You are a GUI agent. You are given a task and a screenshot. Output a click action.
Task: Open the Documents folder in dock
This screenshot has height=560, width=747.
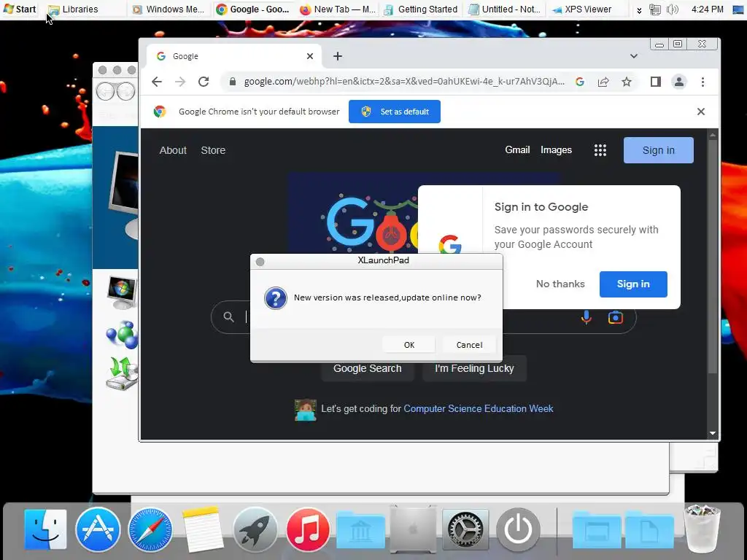pyautogui.click(x=649, y=530)
